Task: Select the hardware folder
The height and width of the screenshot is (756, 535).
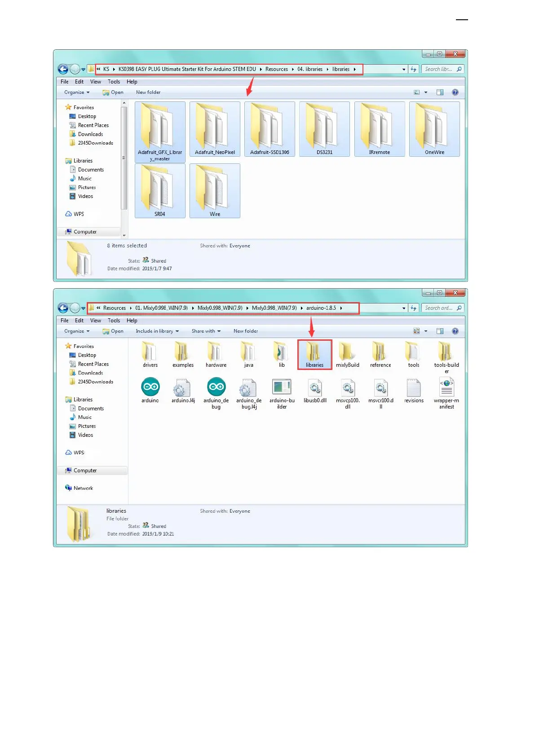Action: click(216, 355)
